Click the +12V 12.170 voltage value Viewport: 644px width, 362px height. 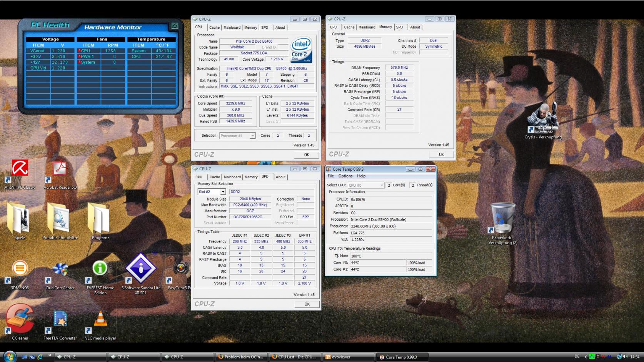pos(63,62)
